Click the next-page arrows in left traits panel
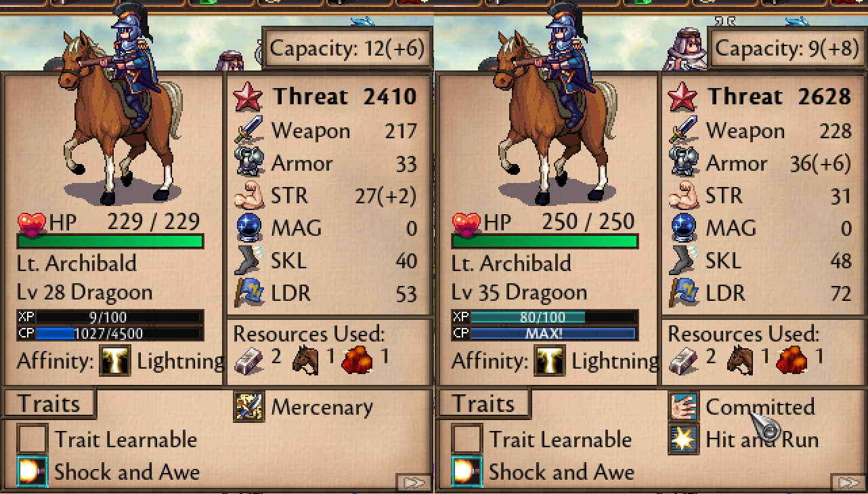 tap(413, 482)
